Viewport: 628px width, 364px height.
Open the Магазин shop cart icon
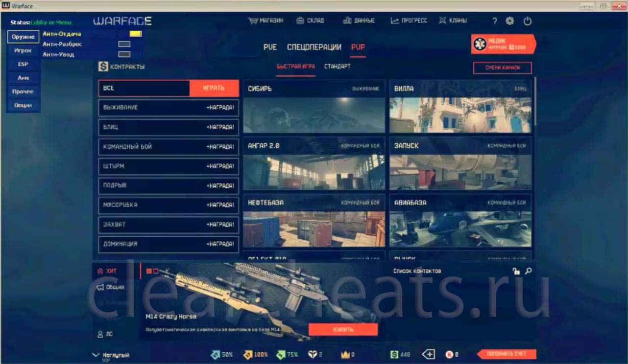click(253, 21)
